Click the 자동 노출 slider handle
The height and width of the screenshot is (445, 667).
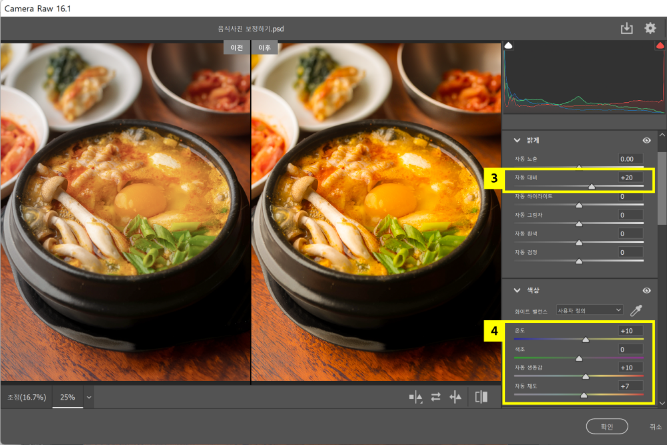pyautogui.click(x=579, y=167)
